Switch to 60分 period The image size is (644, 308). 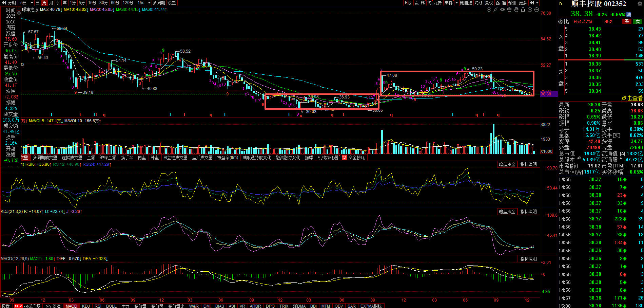pos(115,3)
